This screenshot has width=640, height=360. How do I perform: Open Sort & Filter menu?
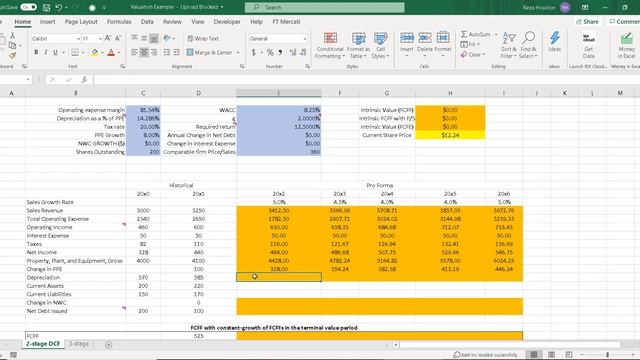[509, 45]
